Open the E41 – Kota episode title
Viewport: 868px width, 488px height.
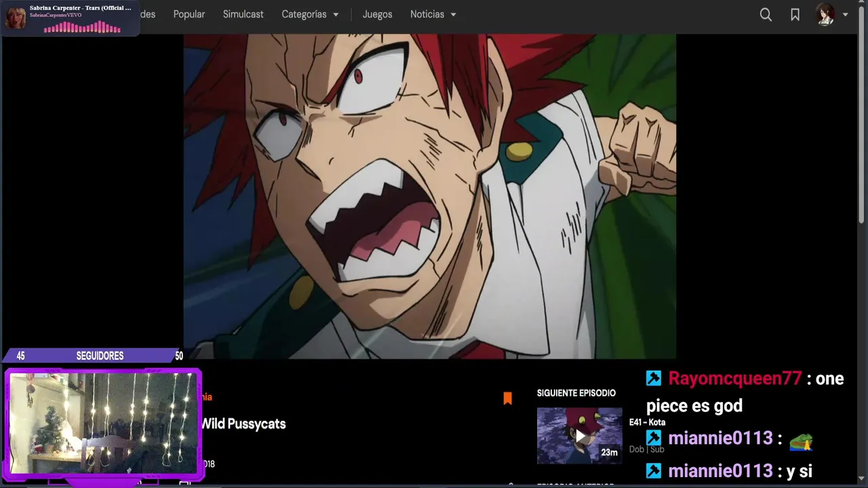(647, 422)
